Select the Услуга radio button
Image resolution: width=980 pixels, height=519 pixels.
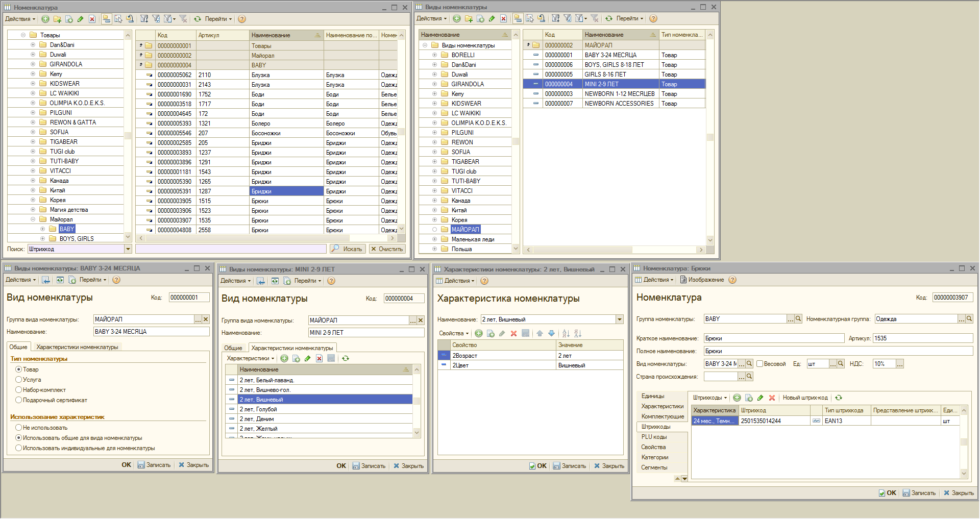pyautogui.click(x=19, y=380)
